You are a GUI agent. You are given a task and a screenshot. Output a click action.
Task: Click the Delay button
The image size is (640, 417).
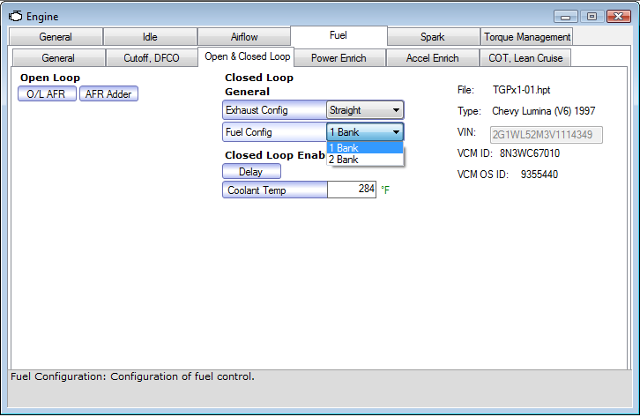click(x=250, y=171)
